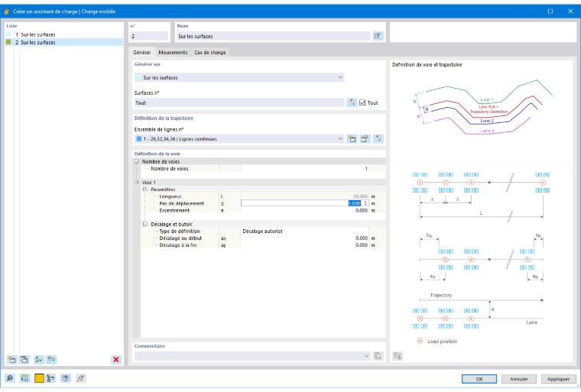Image resolution: width=581 pixels, height=392 pixels.
Task: Click new item icon in list toolbar
Action: (x=12, y=359)
